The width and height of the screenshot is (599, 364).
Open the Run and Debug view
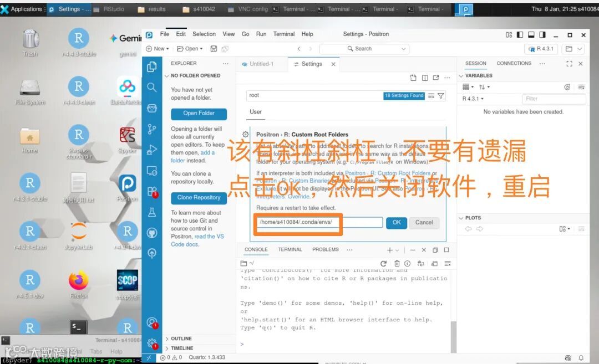[x=151, y=150]
